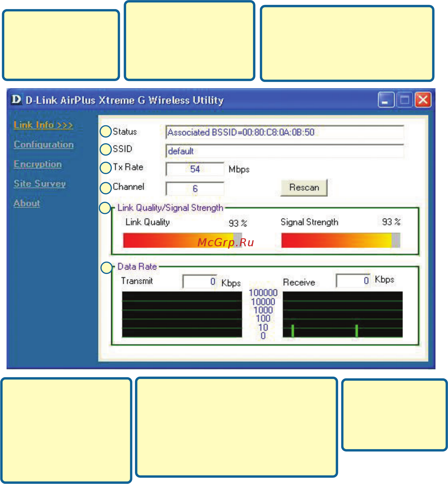The height and width of the screenshot is (484, 448).
Task: Open the Site Survey section
Action: [x=40, y=183]
